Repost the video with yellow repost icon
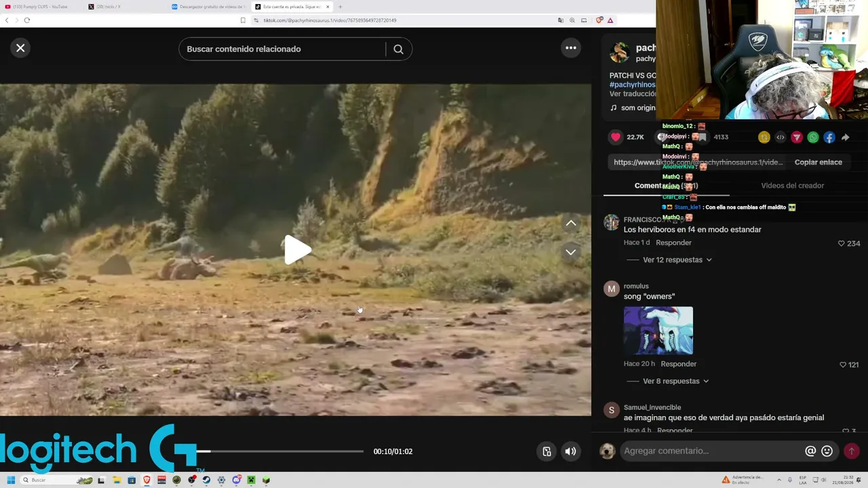The height and width of the screenshot is (488, 868). (764, 138)
